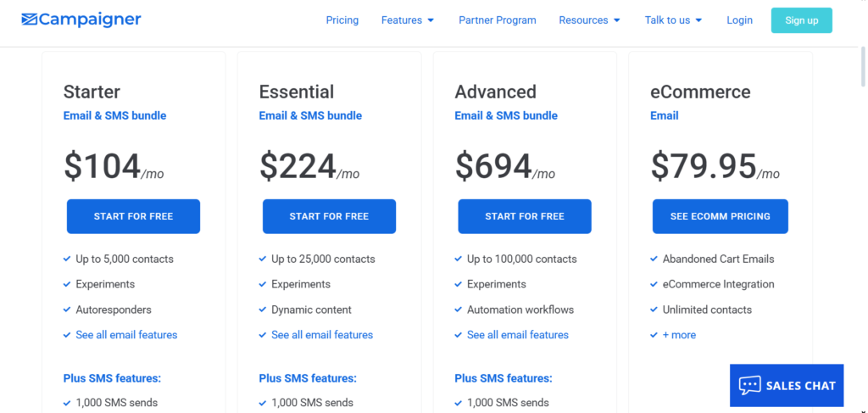The height and width of the screenshot is (413, 868).
Task: Open Starter's See all email features link
Action: click(x=127, y=335)
